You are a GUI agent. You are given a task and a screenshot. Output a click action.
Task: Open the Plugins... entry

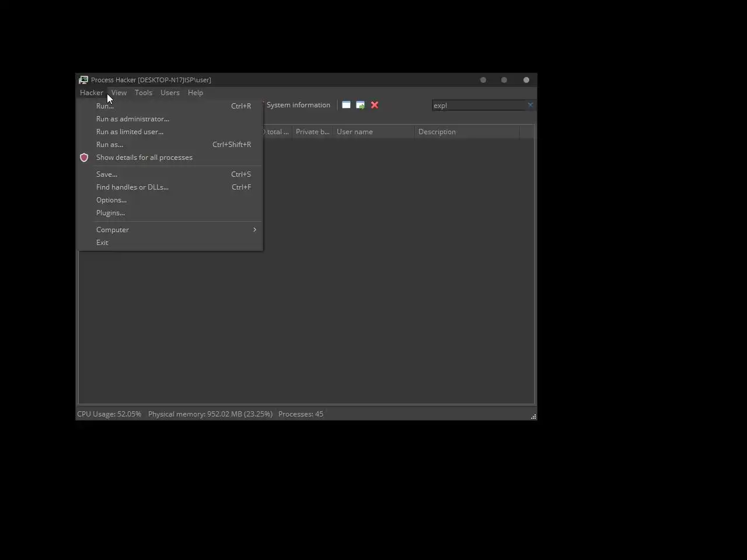pyautogui.click(x=170, y=213)
